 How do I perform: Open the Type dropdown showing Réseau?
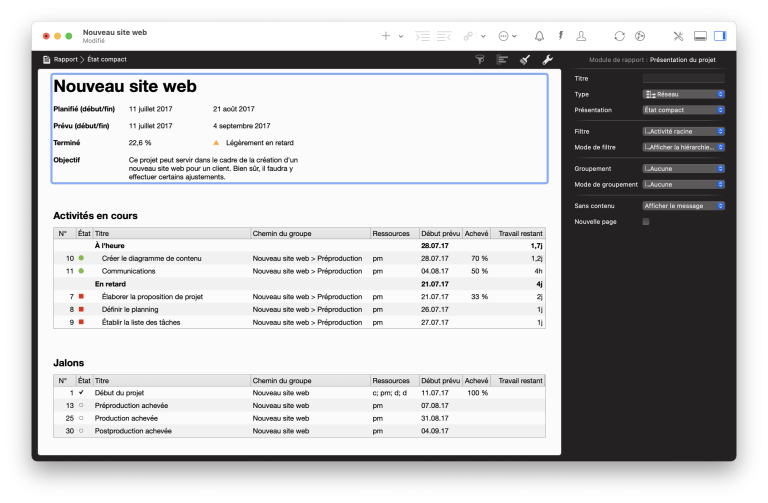coord(683,94)
